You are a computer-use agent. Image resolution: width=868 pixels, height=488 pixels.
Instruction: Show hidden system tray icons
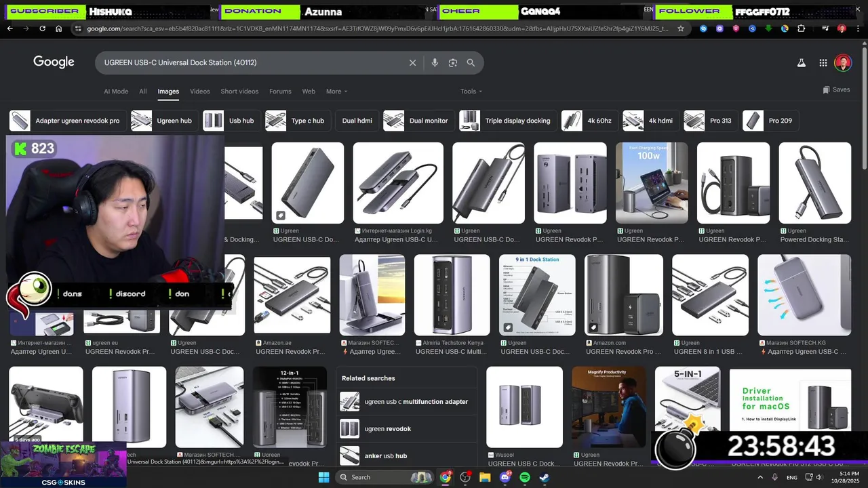759,477
